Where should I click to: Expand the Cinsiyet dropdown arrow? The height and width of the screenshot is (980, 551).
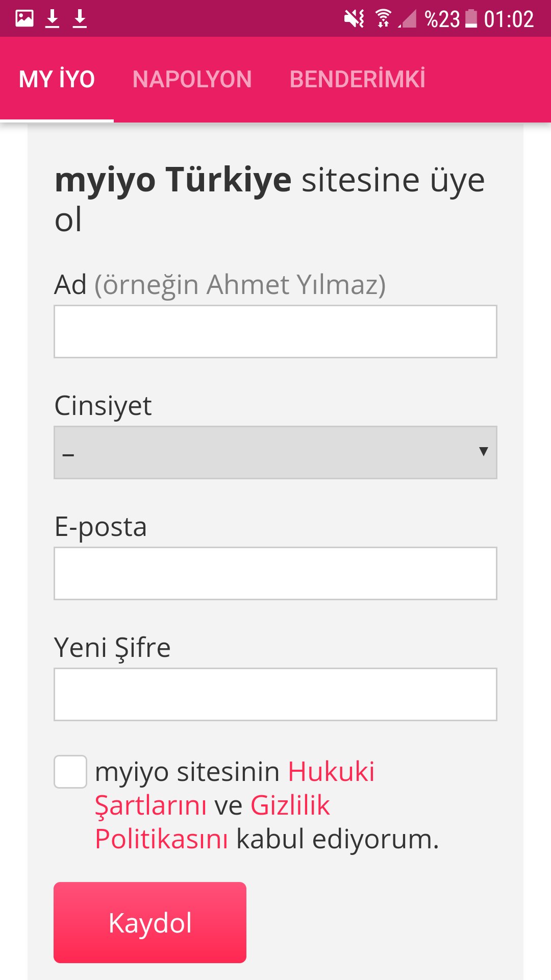coord(483,452)
